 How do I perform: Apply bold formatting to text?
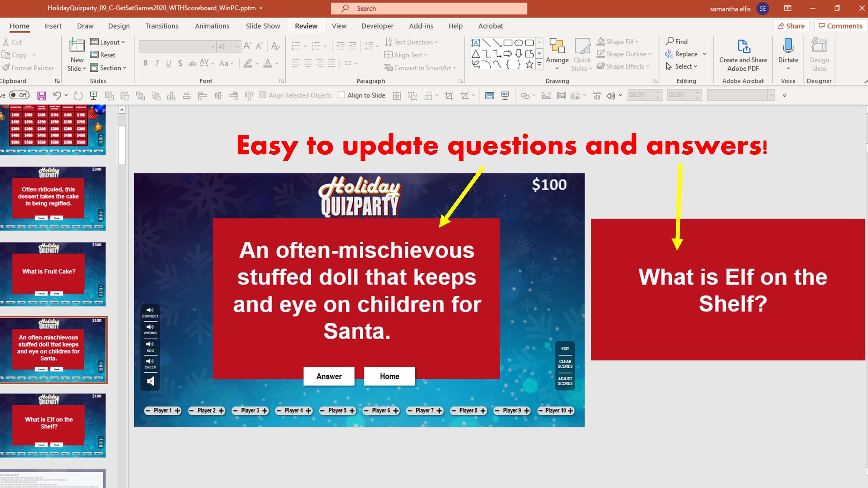[145, 63]
